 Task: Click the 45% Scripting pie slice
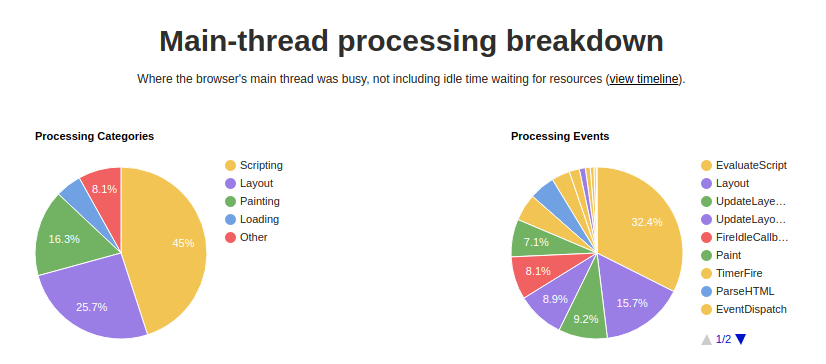(174, 248)
